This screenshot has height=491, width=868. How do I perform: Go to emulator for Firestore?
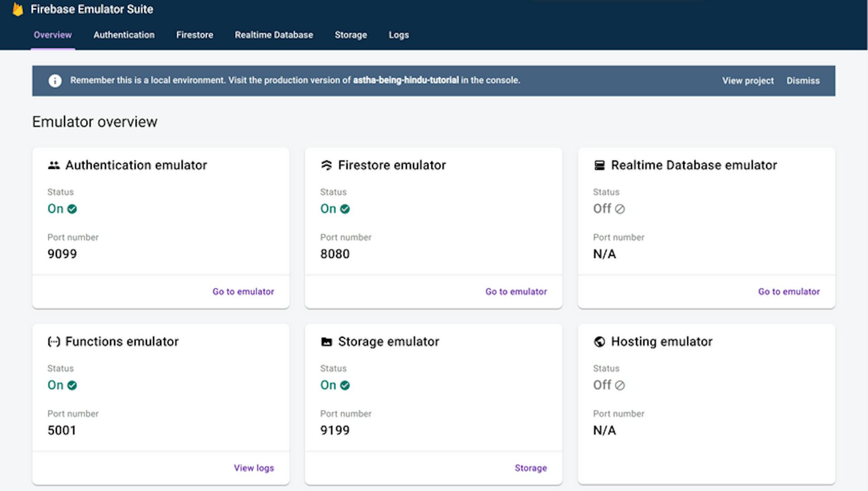[516, 292]
